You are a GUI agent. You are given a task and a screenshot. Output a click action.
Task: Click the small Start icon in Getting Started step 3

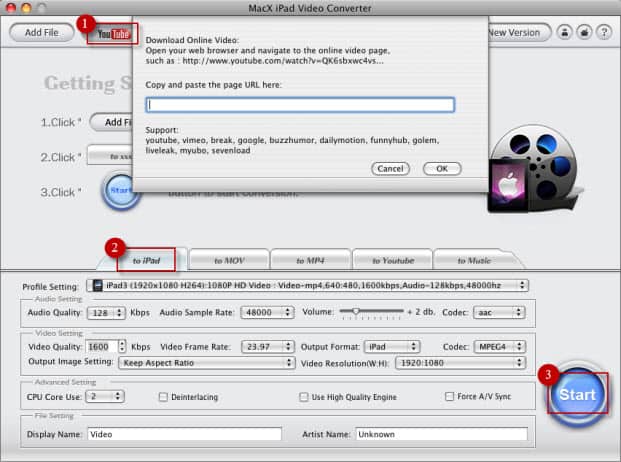[120, 192]
